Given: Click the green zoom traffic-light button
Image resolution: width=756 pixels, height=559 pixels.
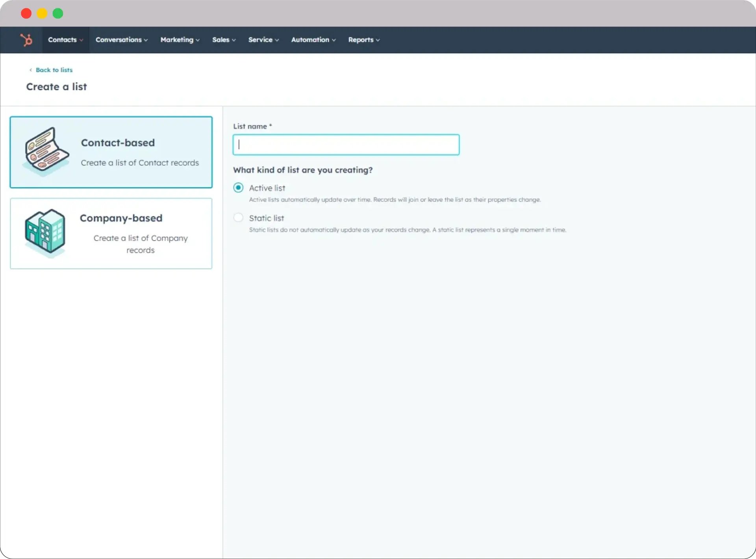Looking at the screenshot, I should tap(57, 13).
